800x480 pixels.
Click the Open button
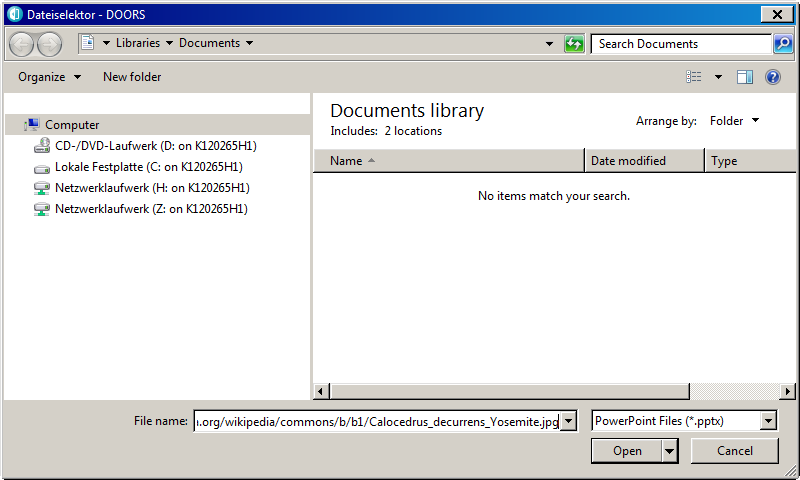(627, 451)
